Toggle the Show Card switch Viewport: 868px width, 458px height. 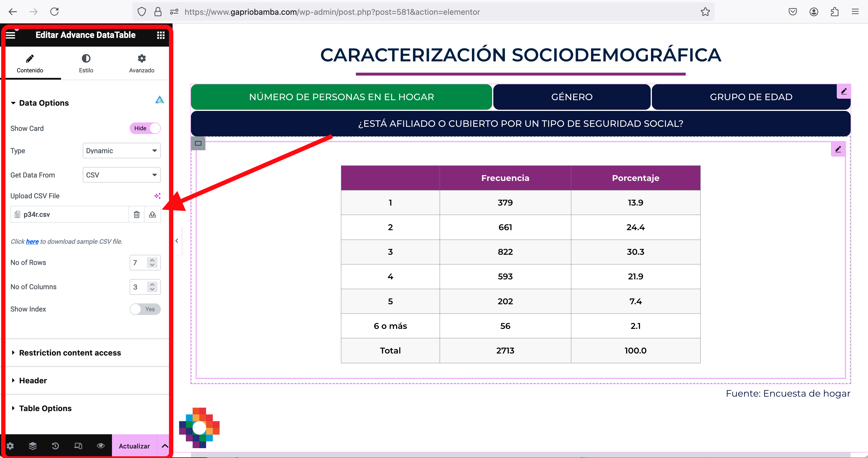point(145,128)
